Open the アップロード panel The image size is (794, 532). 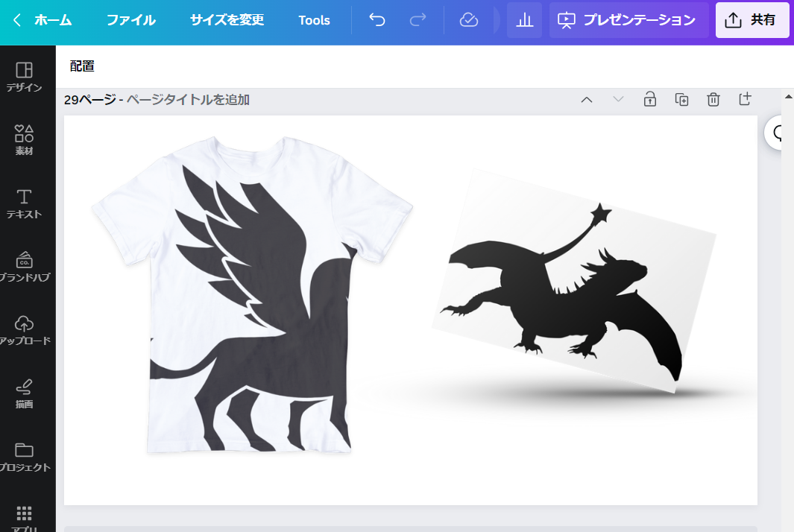click(x=25, y=330)
